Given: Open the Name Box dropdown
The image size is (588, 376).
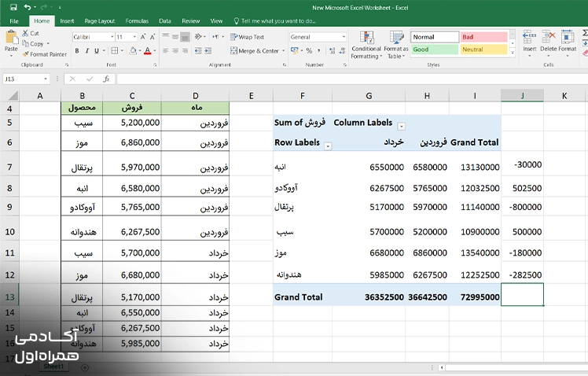Looking at the screenshot, I should point(46,79).
